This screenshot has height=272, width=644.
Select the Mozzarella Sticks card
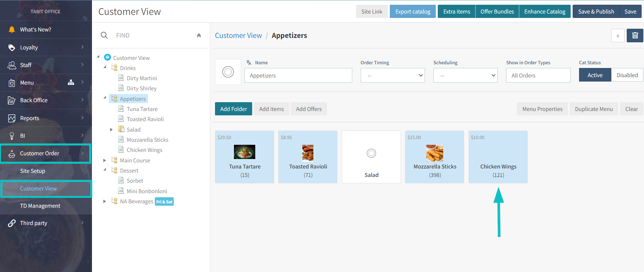point(434,157)
